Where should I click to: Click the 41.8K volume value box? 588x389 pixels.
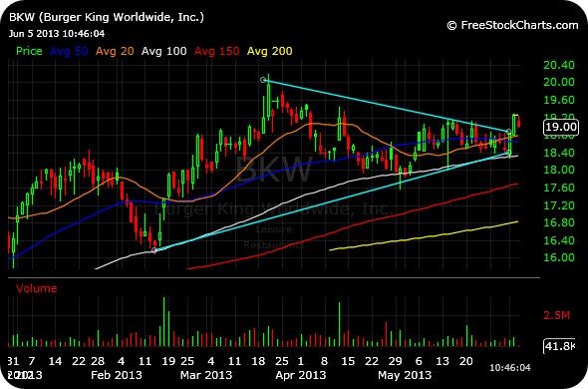point(559,346)
